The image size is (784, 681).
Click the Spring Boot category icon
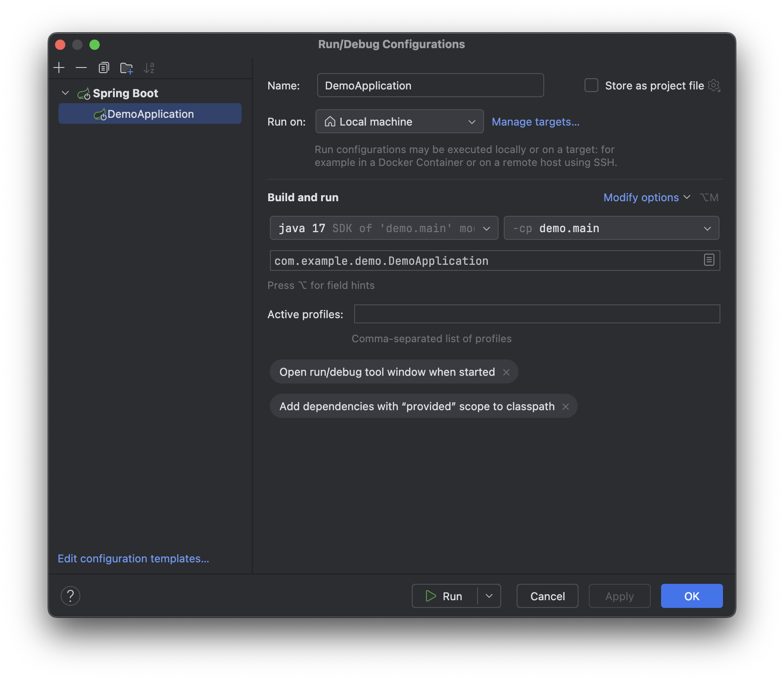coord(84,93)
